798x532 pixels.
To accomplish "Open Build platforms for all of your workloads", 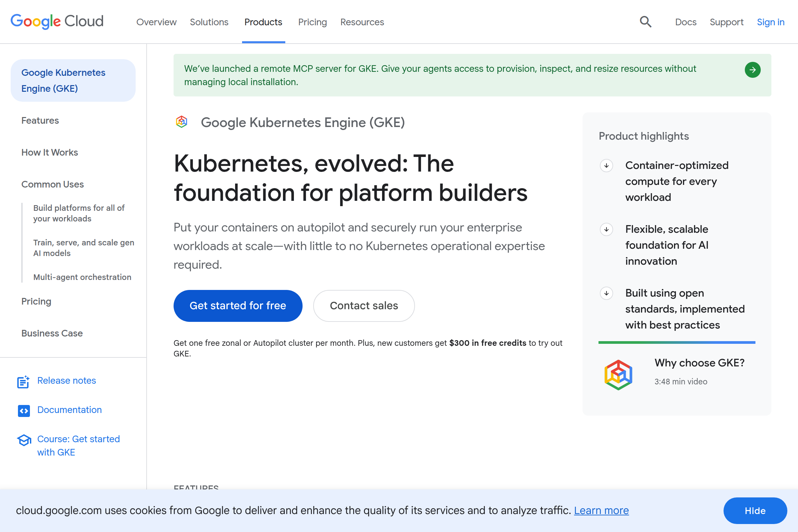I will [x=79, y=213].
